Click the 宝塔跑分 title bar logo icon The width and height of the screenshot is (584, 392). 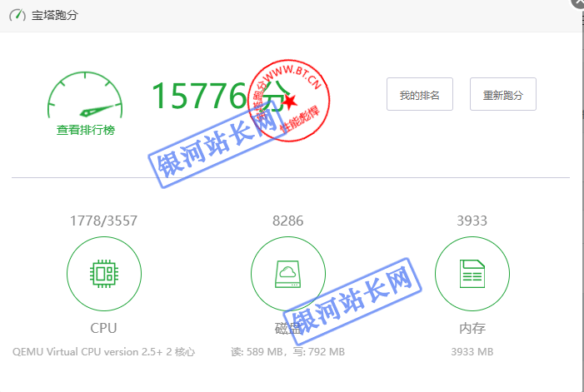click(17, 15)
